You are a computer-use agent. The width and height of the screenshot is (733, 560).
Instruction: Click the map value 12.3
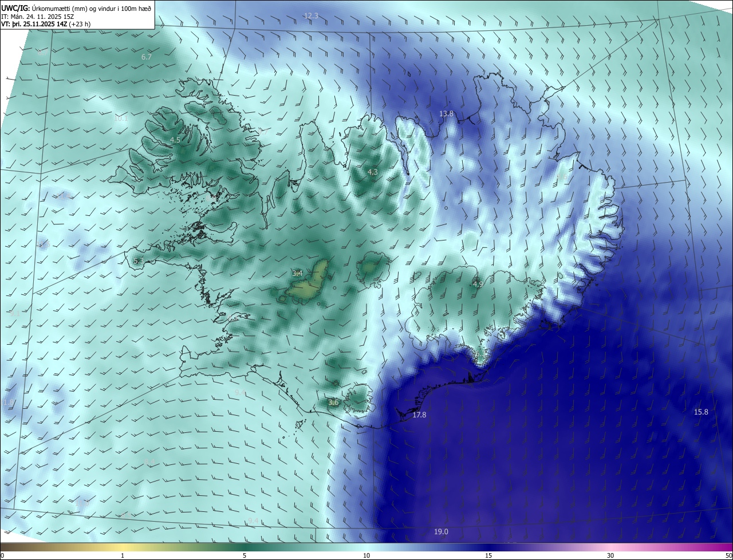311,15
